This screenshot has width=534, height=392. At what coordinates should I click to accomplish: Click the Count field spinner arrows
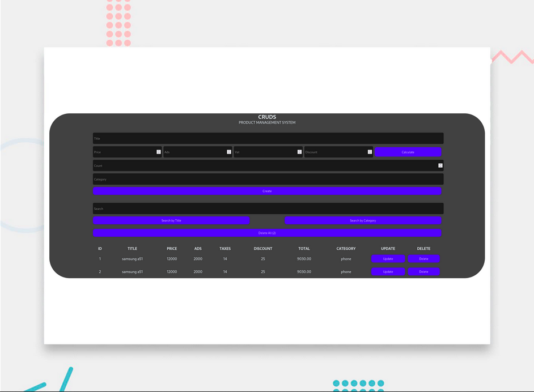(440, 165)
